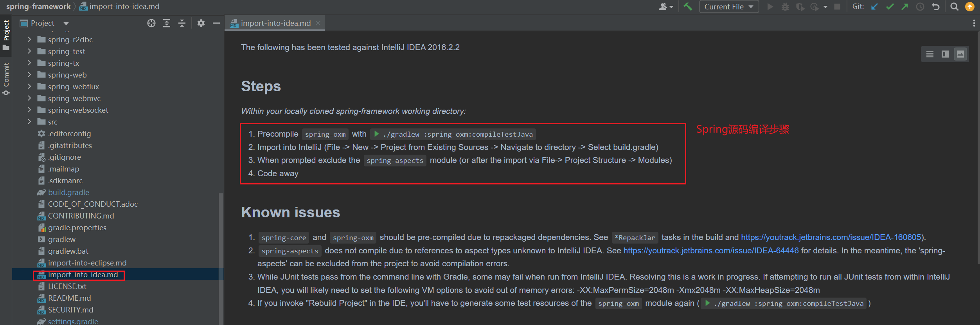Click Select Opened File target icon

[151, 23]
